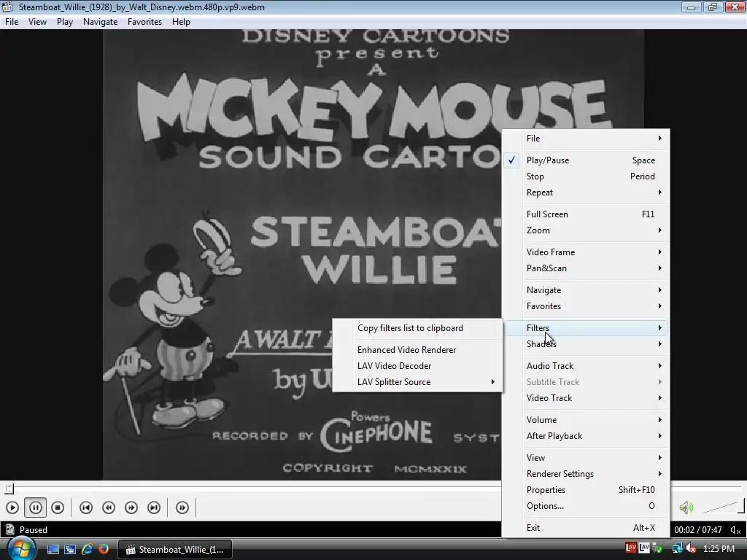Image resolution: width=747 pixels, height=560 pixels.
Task: Skip to previous file using the Previous button
Action: pos(86,507)
